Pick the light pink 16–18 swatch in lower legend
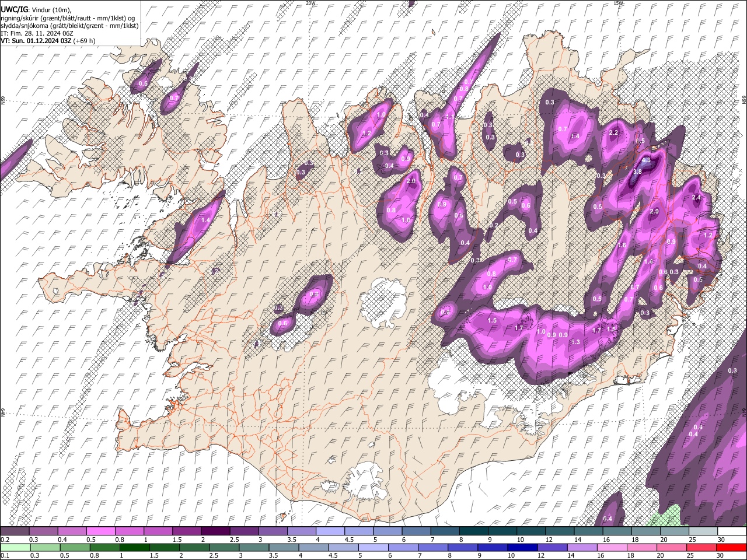This screenshot has height=560, width=747. coord(611,547)
